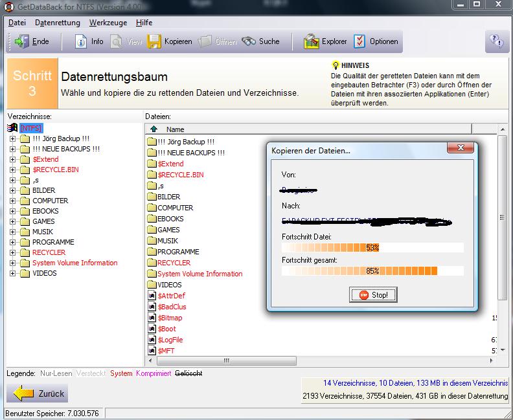Viewport: 513px width, 420px height.
Task: Expand the MUSIK tree node
Action: coord(12,232)
